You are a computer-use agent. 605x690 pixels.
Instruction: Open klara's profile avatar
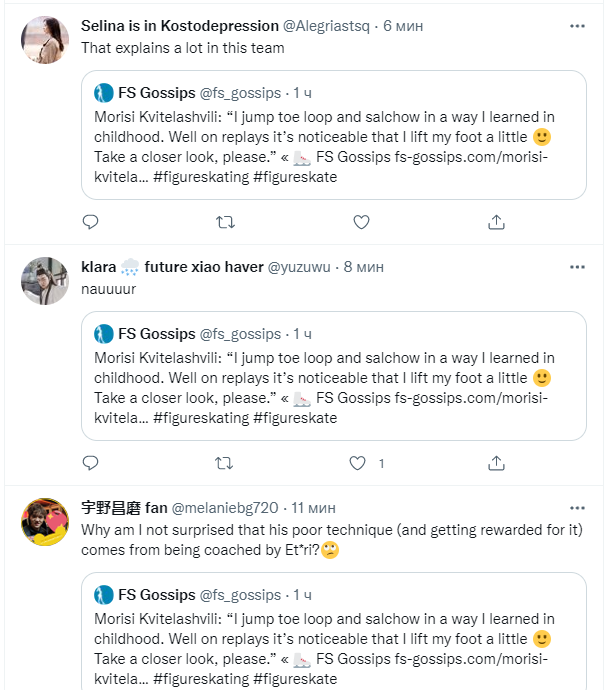45,281
